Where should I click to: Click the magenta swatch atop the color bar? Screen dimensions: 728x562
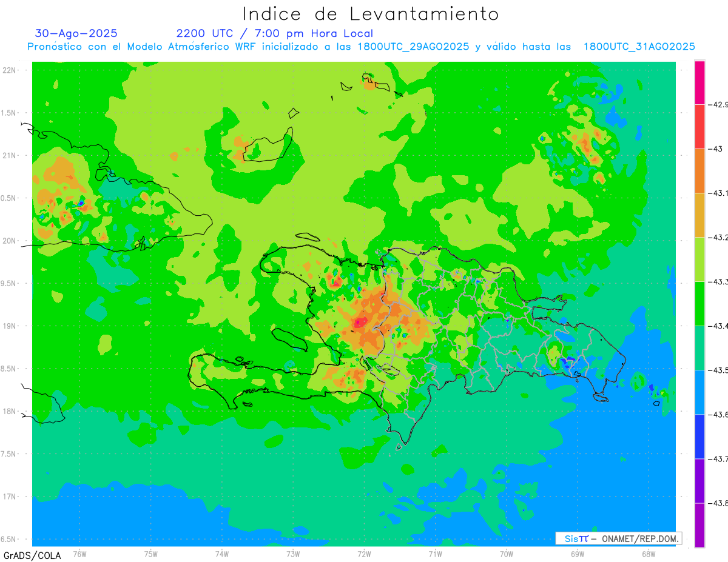click(699, 82)
